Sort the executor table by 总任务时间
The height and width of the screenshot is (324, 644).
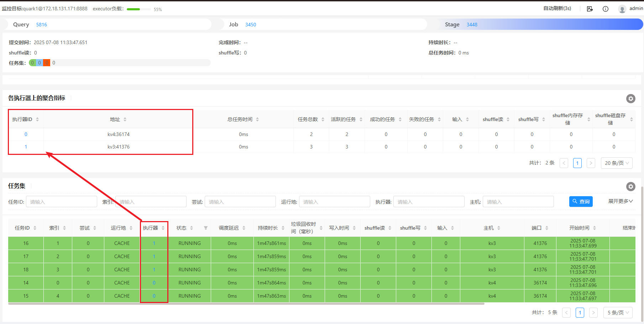(x=257, y=120)
